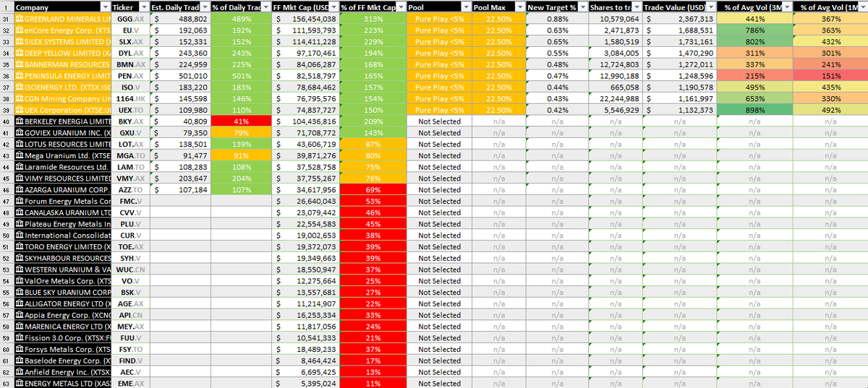This screenshot has height=388, width=868.
Task: Select the 492% one-month volume cell
Action: pyautogui.click(x=830, y=111)
